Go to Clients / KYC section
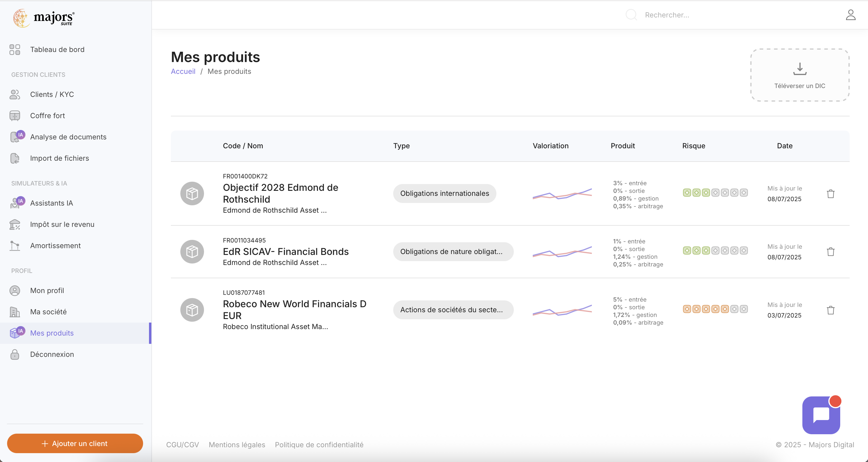 pyautogui.click(x=52, y=94)
